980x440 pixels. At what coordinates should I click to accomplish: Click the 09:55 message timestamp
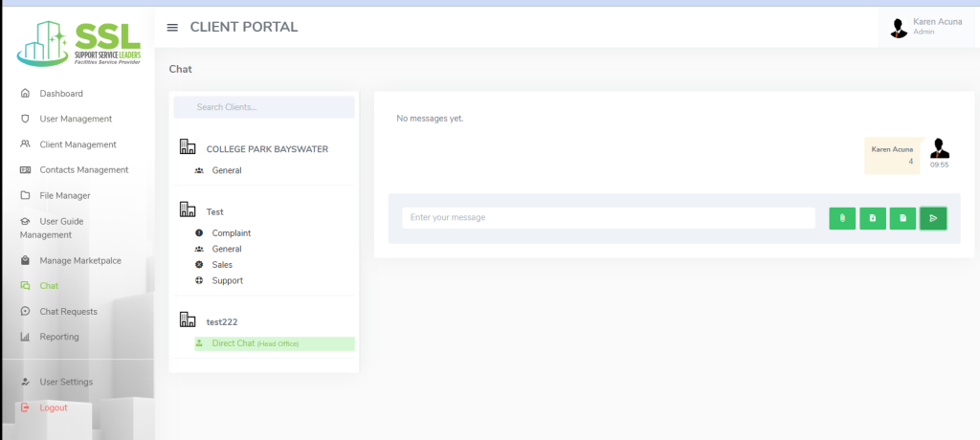pyautogui.click(x=940, y=165)
